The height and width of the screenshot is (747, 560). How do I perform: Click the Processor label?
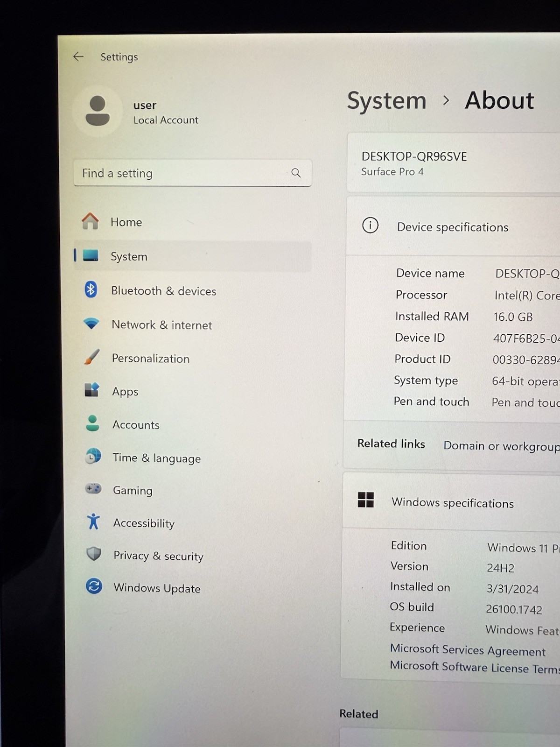coord(421,295)
